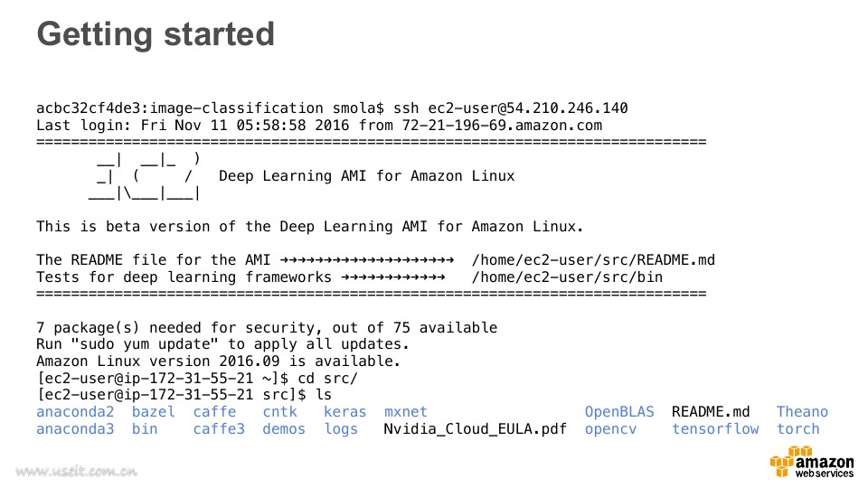Click the caffe3 directory listing
868x488 pixels.
pos(219,429)
